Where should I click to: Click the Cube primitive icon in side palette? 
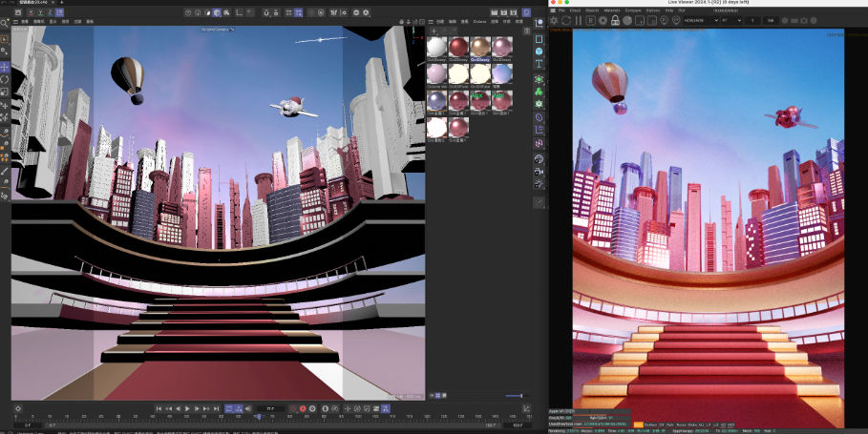[539, 52]
